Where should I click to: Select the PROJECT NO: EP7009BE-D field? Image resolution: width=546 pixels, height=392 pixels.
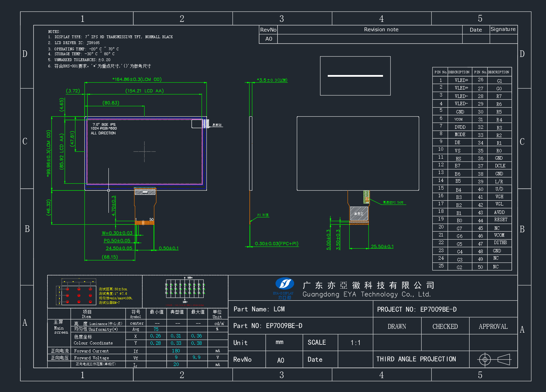tap(445, 309)
